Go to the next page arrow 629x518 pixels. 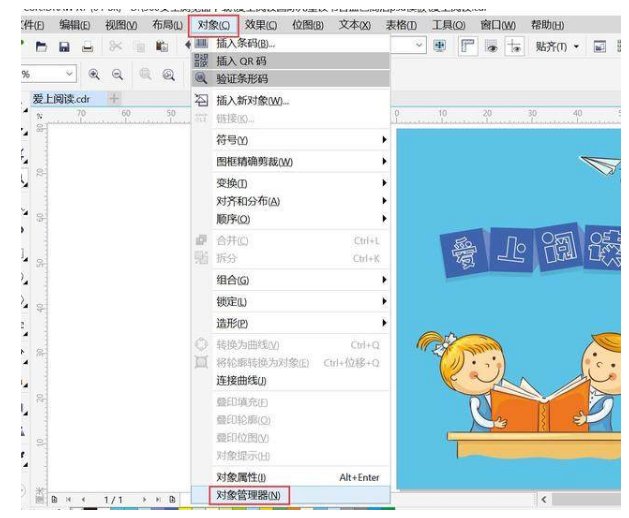pyautogui.click(x=144, y=500)
